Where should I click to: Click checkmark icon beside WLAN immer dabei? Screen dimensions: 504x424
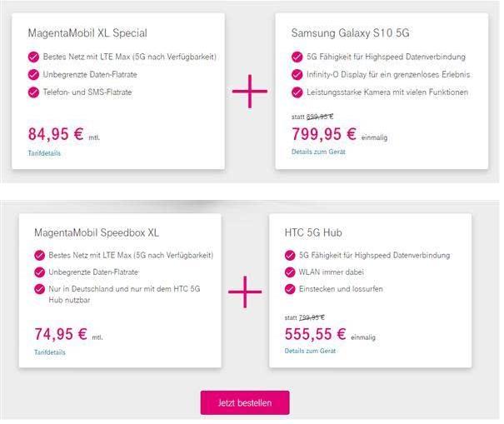[x=291, y=272]
